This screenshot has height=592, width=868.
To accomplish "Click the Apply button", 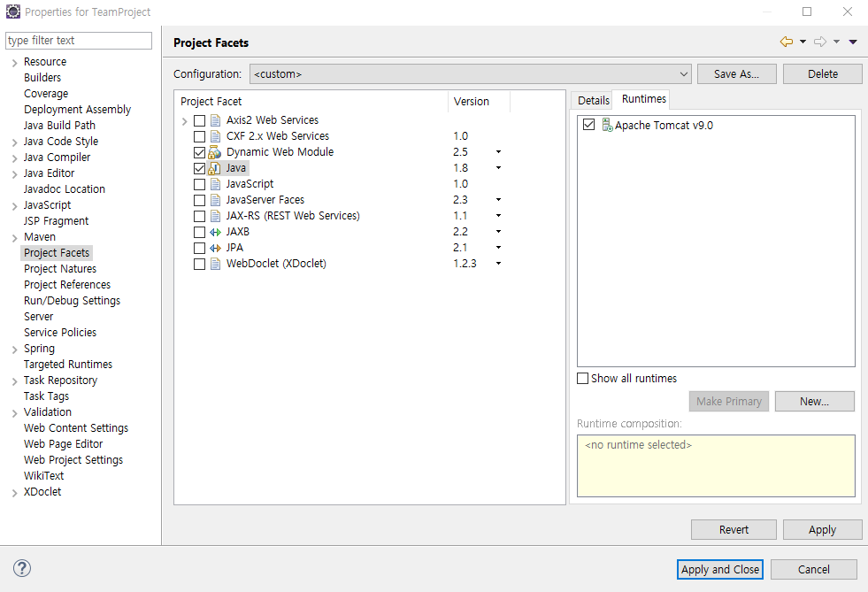I will click(x=823, y=529).
